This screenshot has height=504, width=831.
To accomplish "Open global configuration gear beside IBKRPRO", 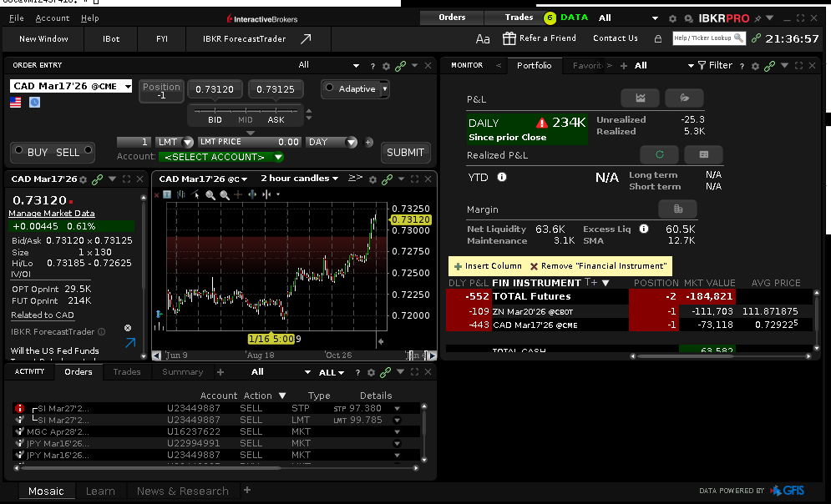I will 672,18.
